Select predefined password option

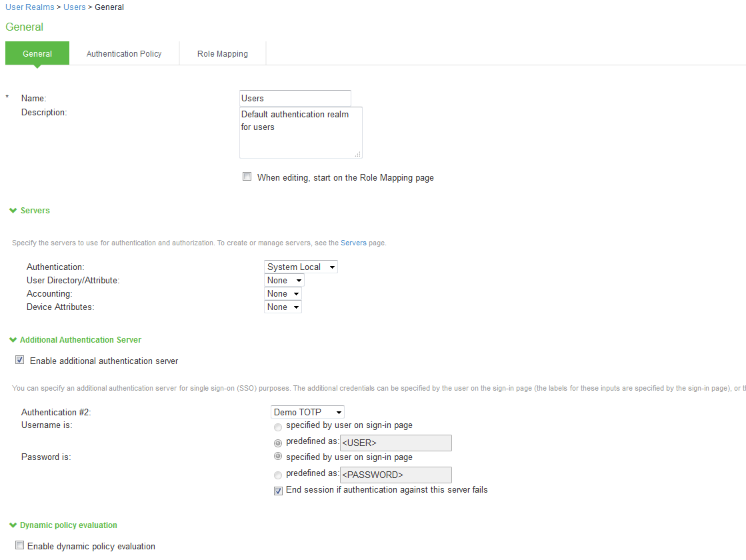pyautogui.click(x=277, y=474)
